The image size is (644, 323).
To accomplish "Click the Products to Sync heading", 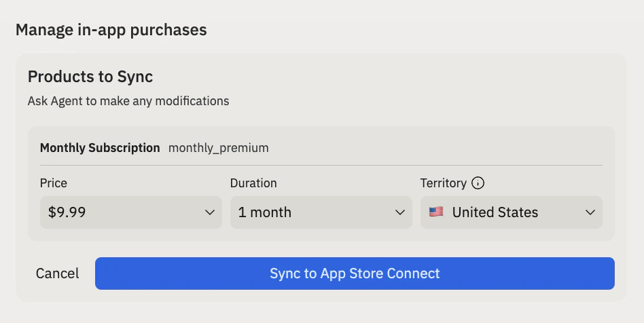I will pyautogui.click(x=90, y=77).
